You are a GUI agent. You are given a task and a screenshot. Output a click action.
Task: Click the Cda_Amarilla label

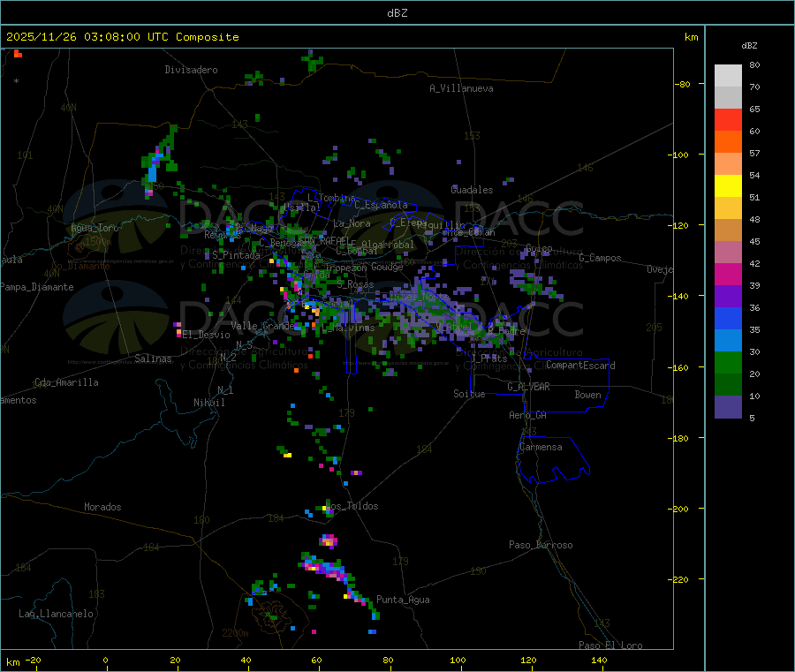click(x=66, y=382)
